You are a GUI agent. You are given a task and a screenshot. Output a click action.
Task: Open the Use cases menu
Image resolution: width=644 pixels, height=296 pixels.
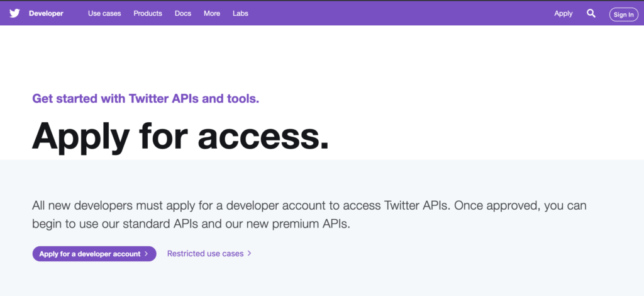point(104,13)
